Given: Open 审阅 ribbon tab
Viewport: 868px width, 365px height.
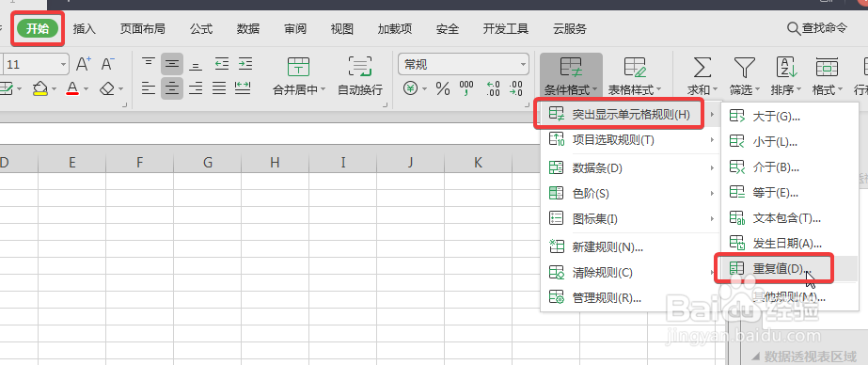Looking at the screenshot, I should (x=295, y=29).
